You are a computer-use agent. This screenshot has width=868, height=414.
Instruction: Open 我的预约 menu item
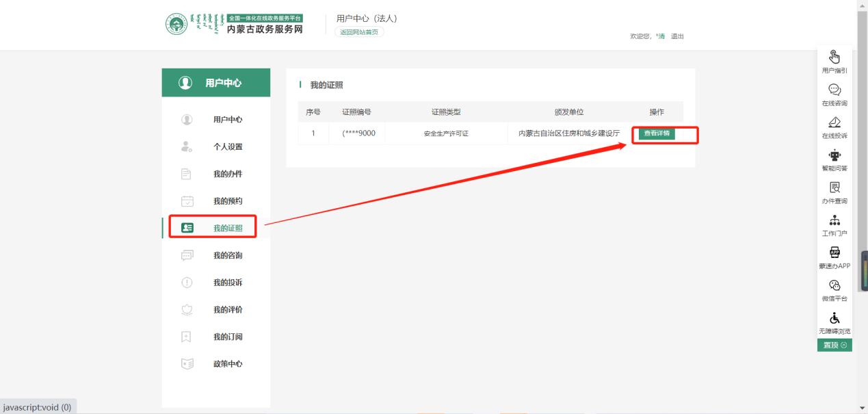tap(227, 201)
